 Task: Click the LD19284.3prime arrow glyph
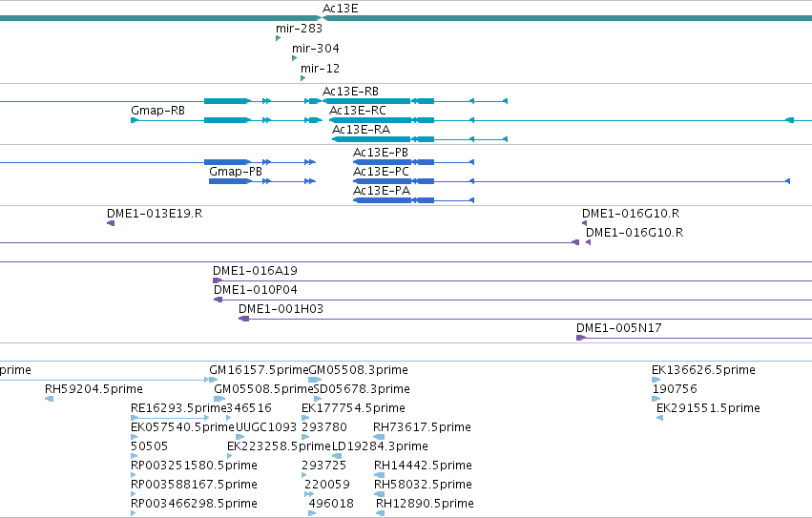[x=337, y=456]
